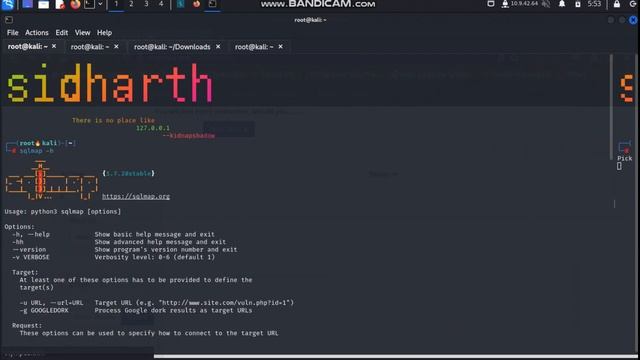640x360 pixels.
Task: Close the first root@kali: ~ tab
Action: 54,47
